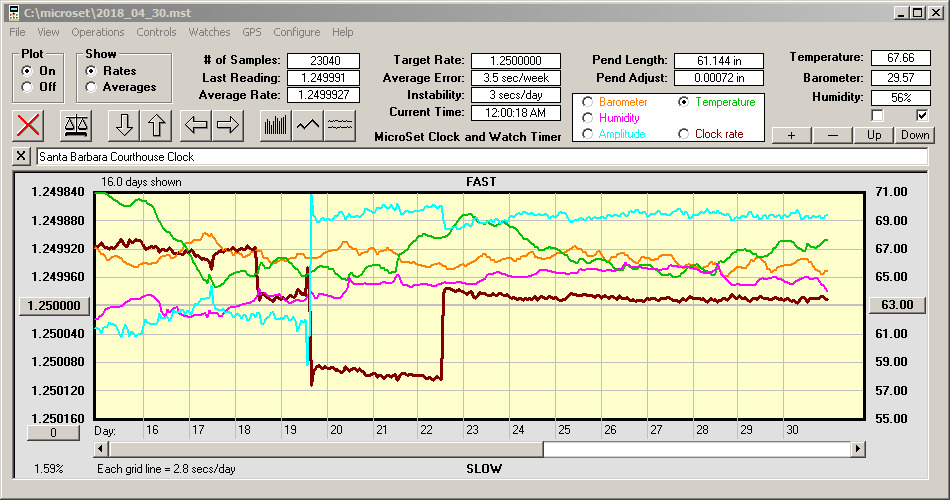Click the Pend Length field

tap(719, 61)
